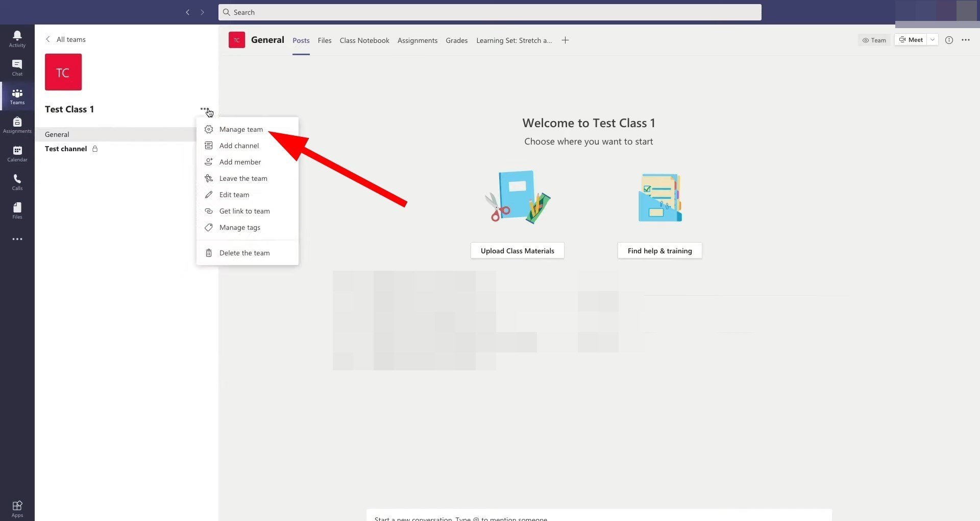Go forward with the navigation arrow
This screenshot has width=980, height=521.
coord(202,12)
